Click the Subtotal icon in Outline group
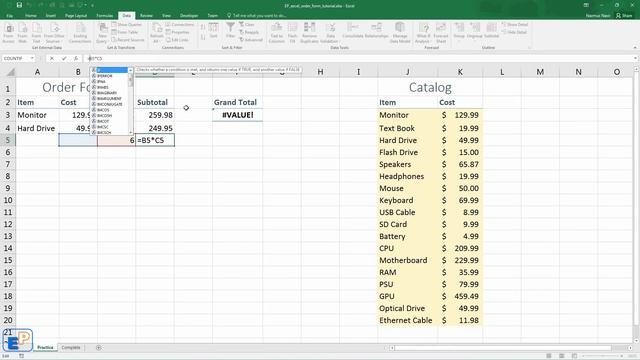This screenshot has height=360, width=640. [x=491, y=31]
